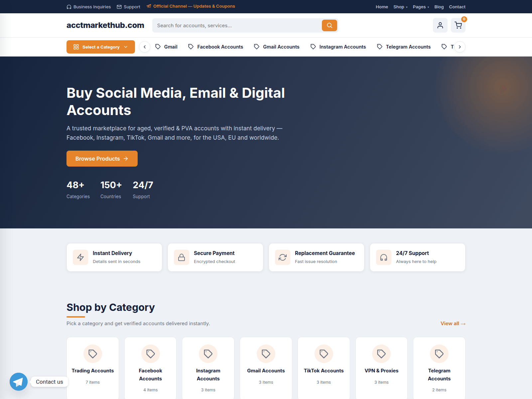Click the 24/7 Support headset icon
Image resolution: width=532 pixels, height=399 pixels.
[384, 257]
